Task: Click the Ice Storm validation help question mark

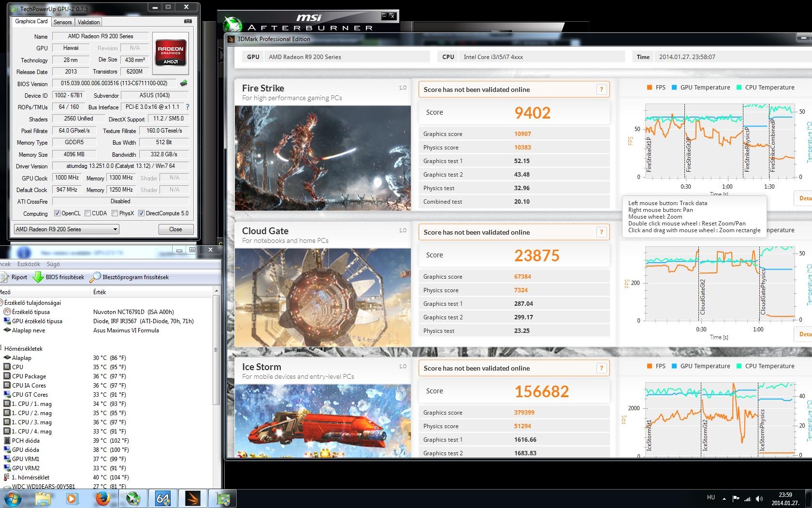Action: click(601, 368)
